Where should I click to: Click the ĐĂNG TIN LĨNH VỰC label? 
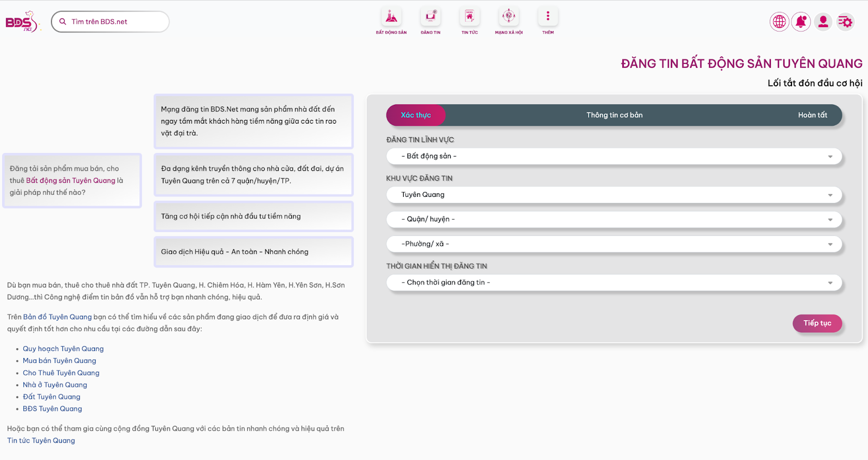click(x=420, y=140)
